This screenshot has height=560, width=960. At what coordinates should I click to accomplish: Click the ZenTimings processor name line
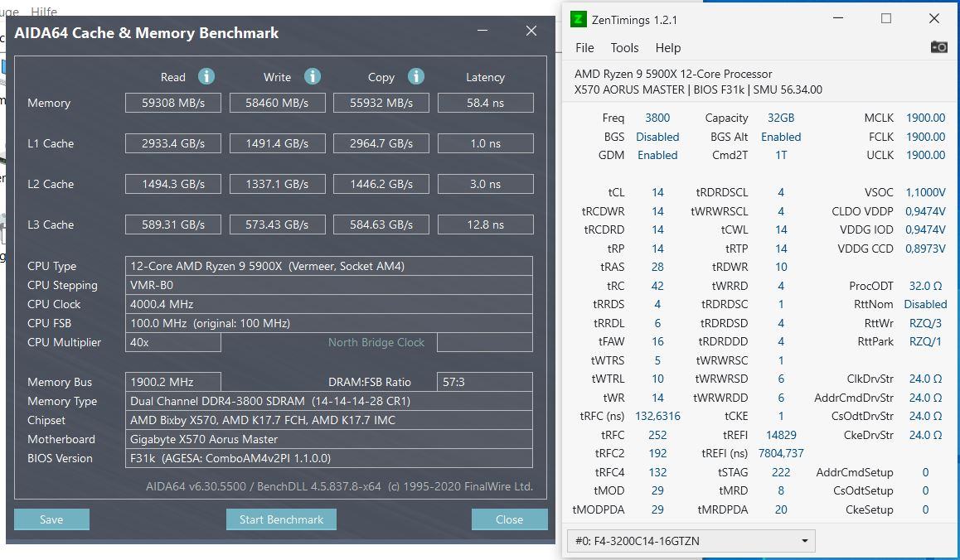[x=673, y=74]
